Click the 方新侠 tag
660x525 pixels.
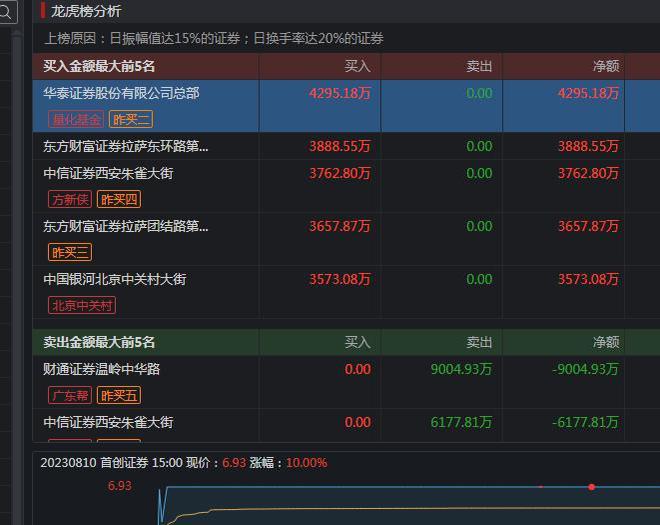coord(70,199)
